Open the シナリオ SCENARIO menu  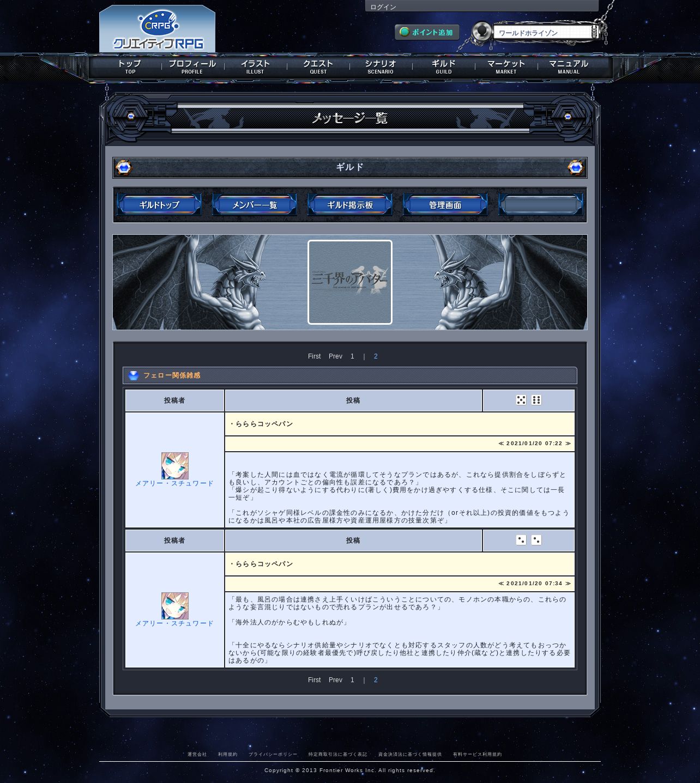[x=381, y=67]
